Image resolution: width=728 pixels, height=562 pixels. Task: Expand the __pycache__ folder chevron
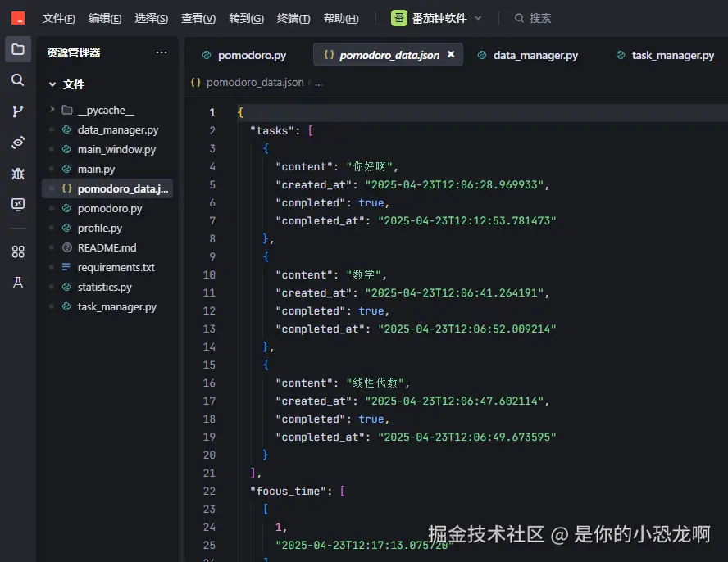tap(52, 110)
